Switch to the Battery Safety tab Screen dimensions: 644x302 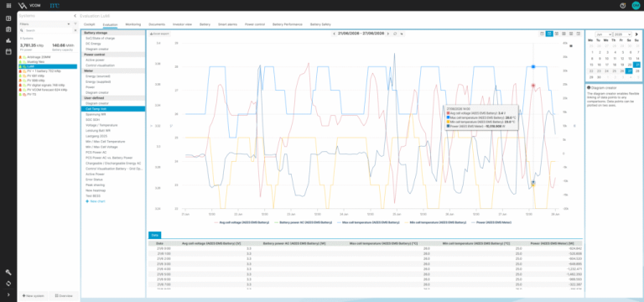320,24
